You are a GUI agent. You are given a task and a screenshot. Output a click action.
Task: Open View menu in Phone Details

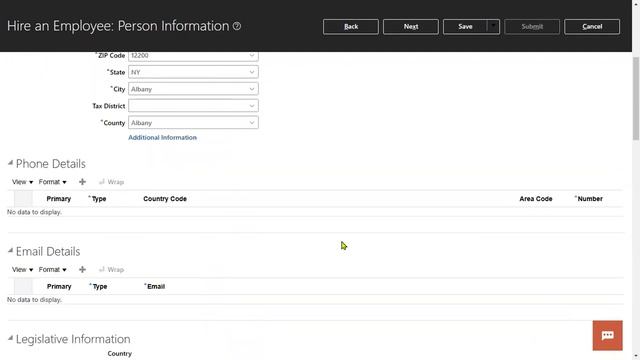22,182
